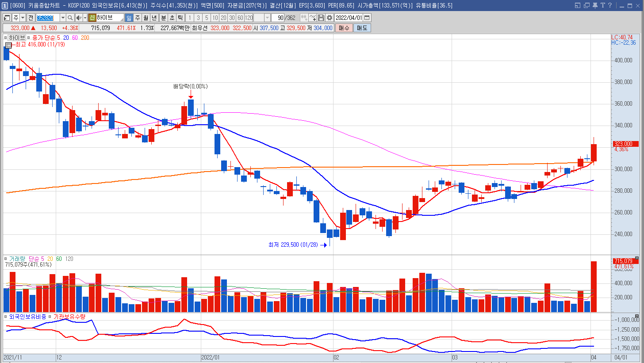The width and height of the screenshot is (644, 363).
Task: Click the title bar duplicate window icon
Action: pos(586,5)
